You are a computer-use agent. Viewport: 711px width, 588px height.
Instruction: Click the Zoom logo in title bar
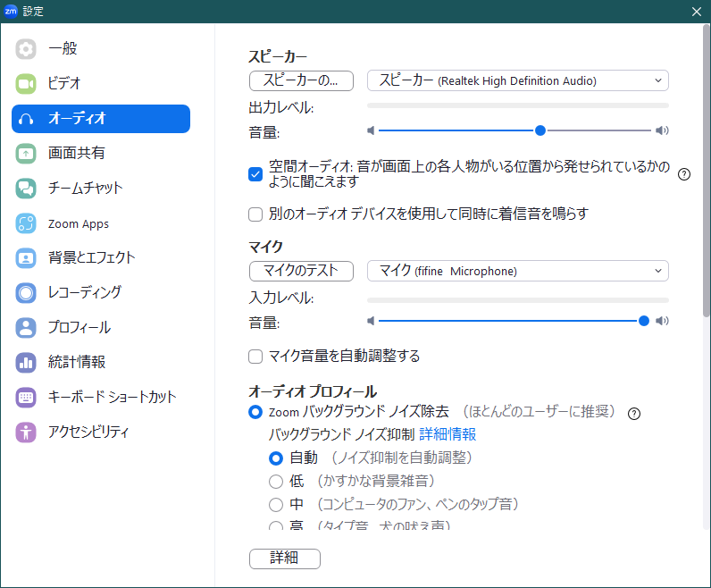[11, 12]
